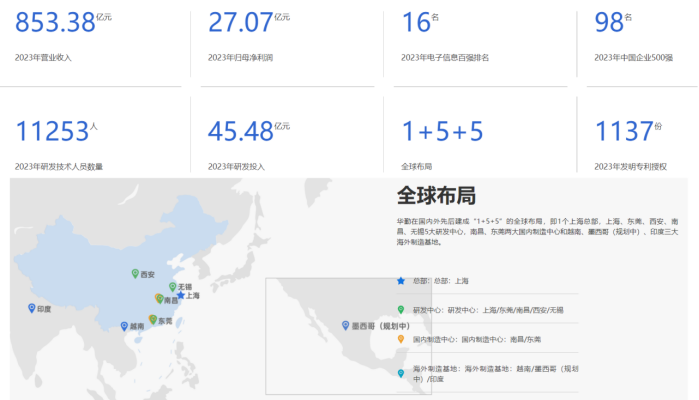This screenshot has width=699, height=400.
Task: Select the Shanghai (上海) blue star marker
Action: [180, 295]
